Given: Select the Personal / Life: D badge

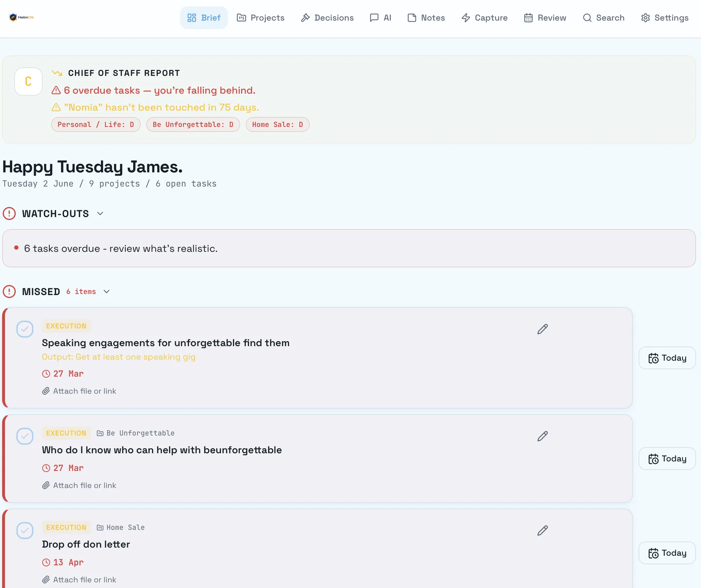Looking at the screenshot, I should [96, 125].
